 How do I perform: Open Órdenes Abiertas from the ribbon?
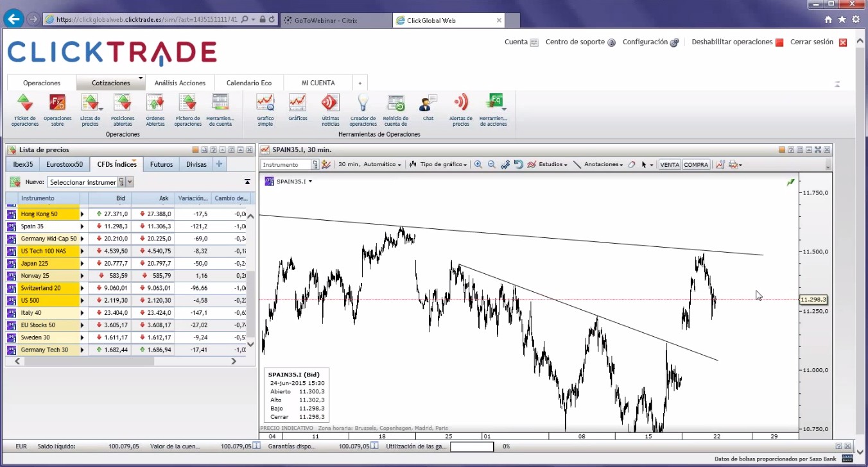(155, 110)
